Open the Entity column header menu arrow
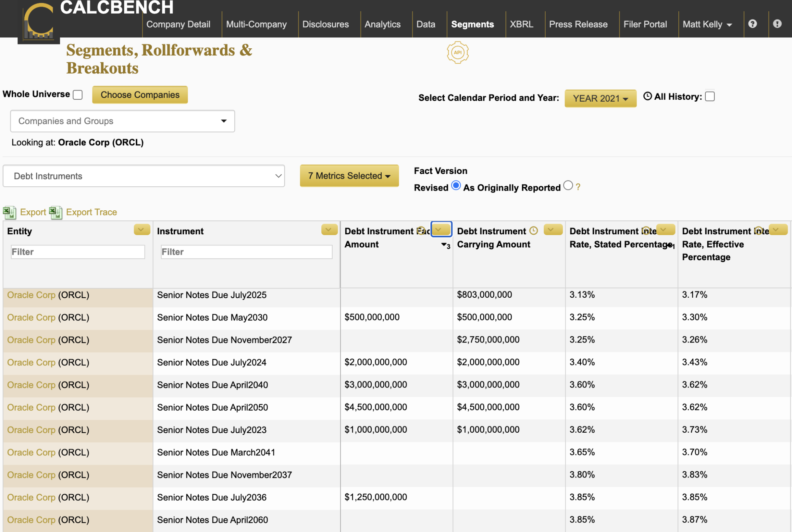 tap(142, 230)
